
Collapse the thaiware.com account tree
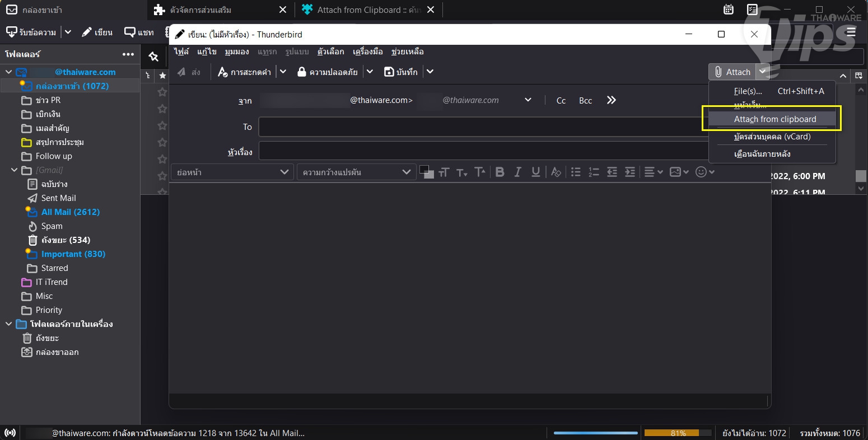8,72
